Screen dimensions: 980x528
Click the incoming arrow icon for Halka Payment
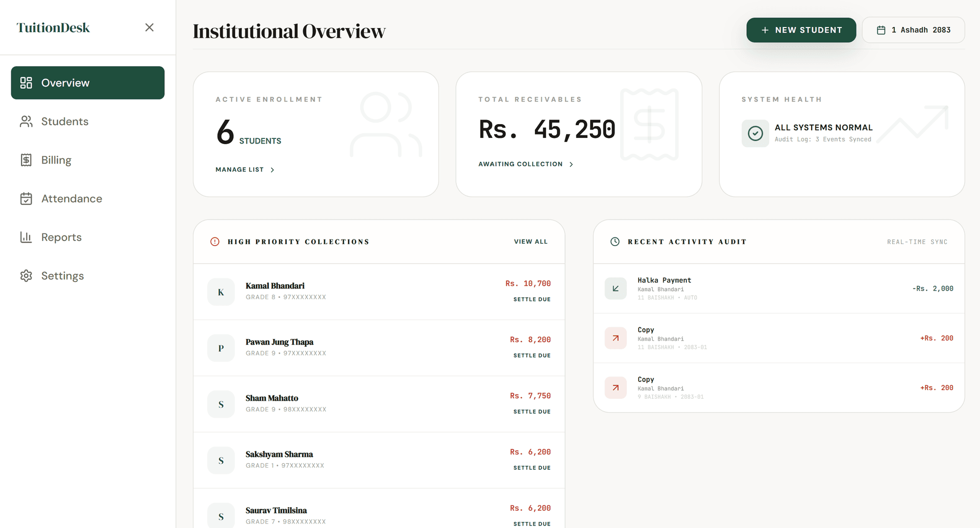click(x=616, y=289)
